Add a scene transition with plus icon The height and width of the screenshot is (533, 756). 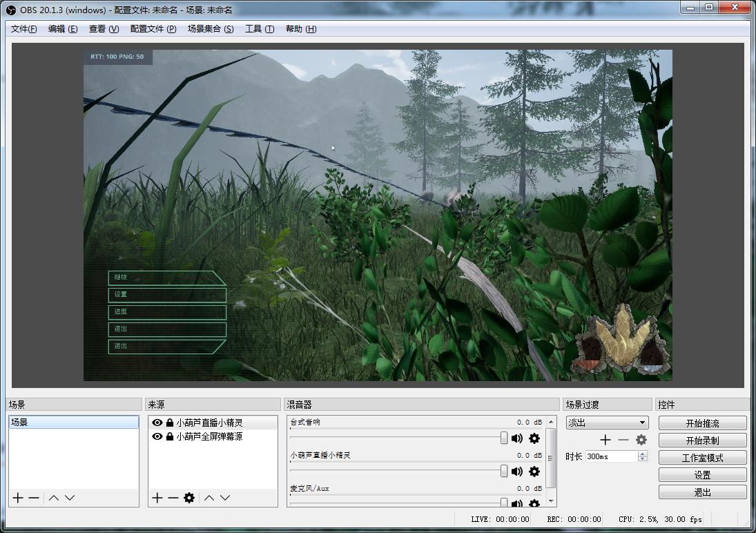click(x=605, y=440)
